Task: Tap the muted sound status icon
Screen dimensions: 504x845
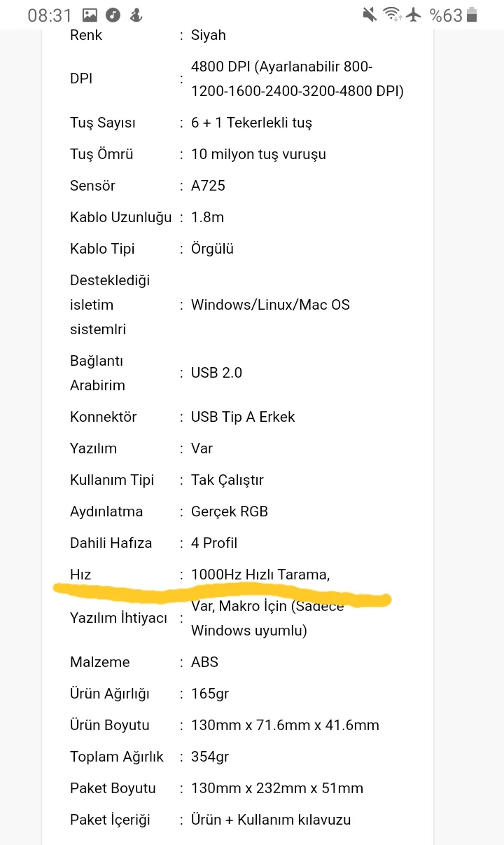Action: (x=370, y=15)
